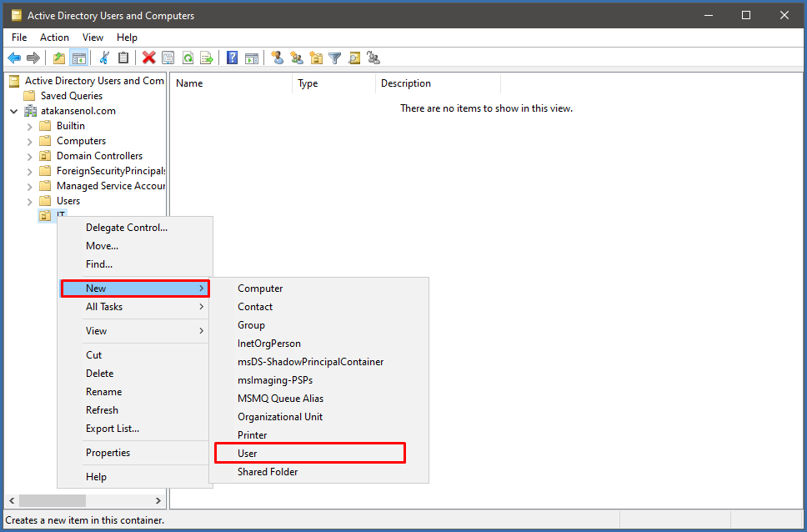The width and height of the screenshot is (807, 532).
Task: Select msImaging-PSPs in the New submenu
Action: tap(319, 380)
